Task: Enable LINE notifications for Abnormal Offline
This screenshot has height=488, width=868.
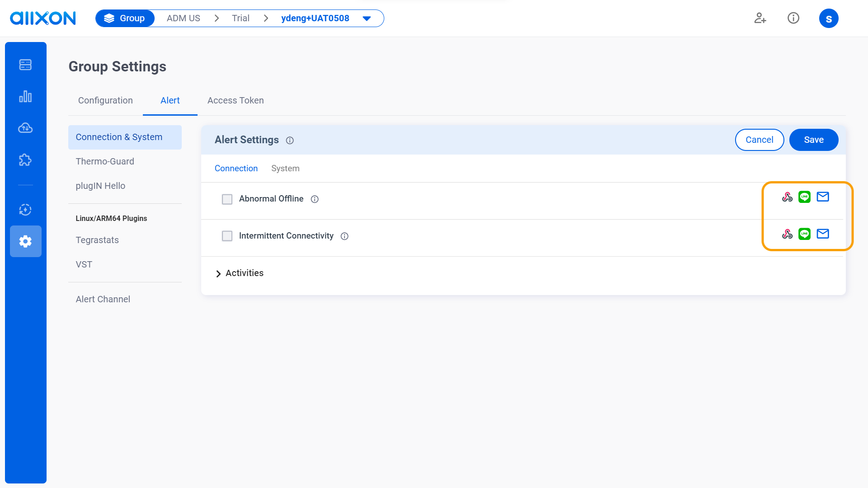Action: point(805,197)
